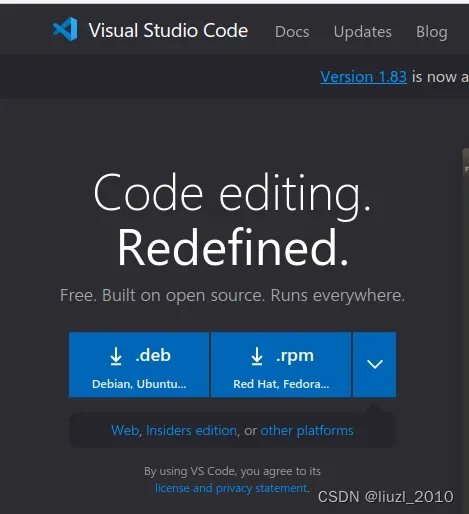The height and width of the screenshot is (514, 469).
Task: Go to the Blog page
Action: (x=432, y=32)
